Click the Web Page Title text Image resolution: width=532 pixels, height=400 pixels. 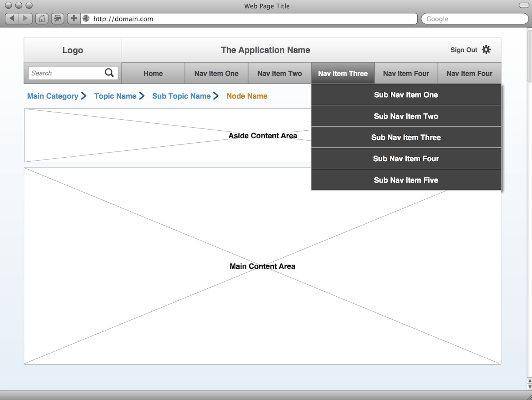(267, 6)
